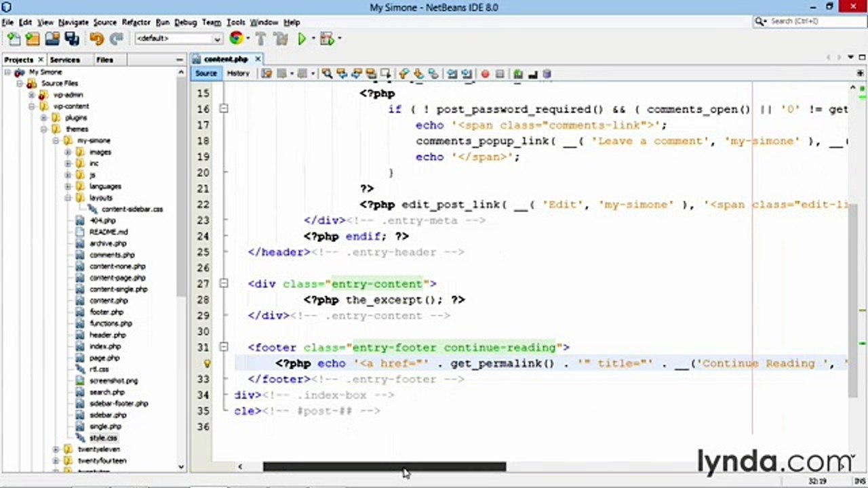Click the Find Next Occurrence icon
This screenshot has height=488, width=868.
click(356, 73)
